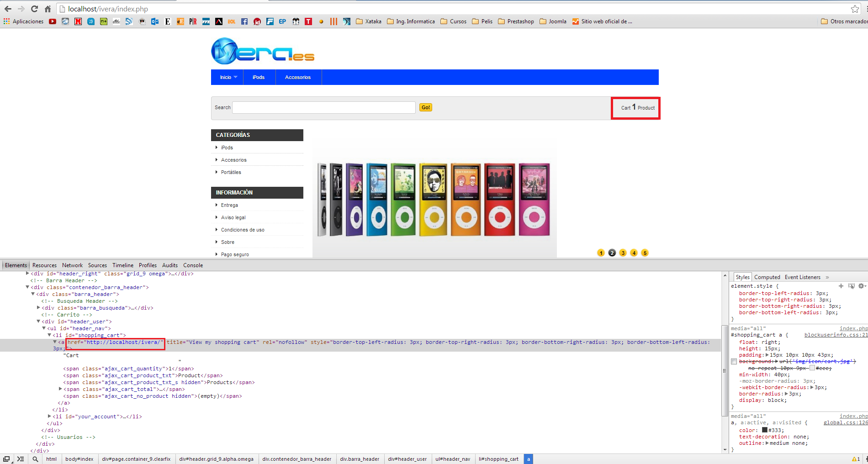Open the Xataka bookmarks folder
The image size is (868, 464).
tap(369, 21)
